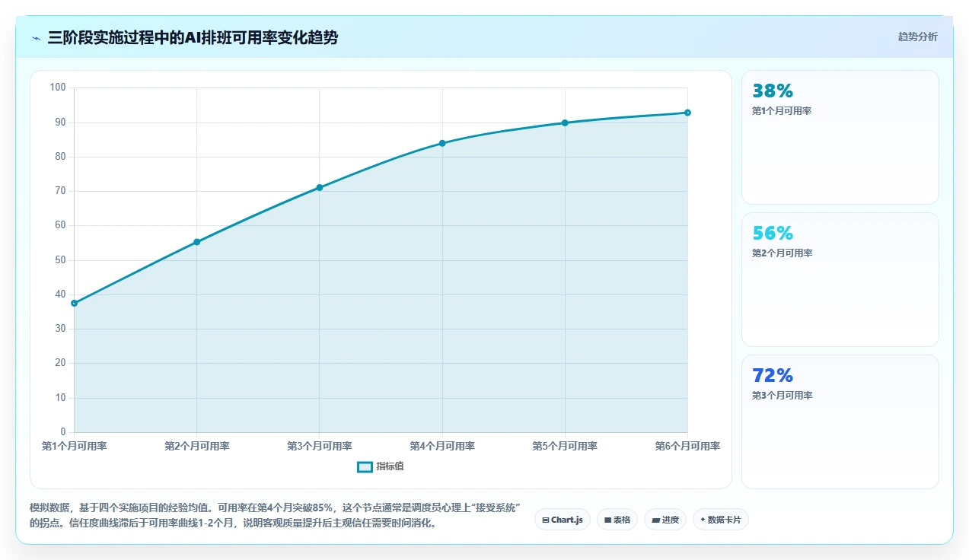Click the 第6个月可用率 data point on chart
The width and height of the screenshot is (969, 560).
687,113
